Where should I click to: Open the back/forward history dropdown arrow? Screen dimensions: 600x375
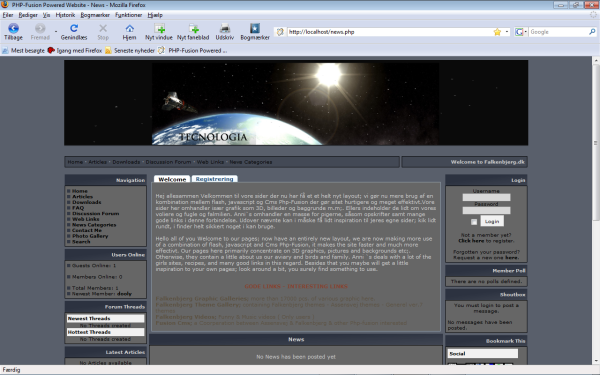56,31
